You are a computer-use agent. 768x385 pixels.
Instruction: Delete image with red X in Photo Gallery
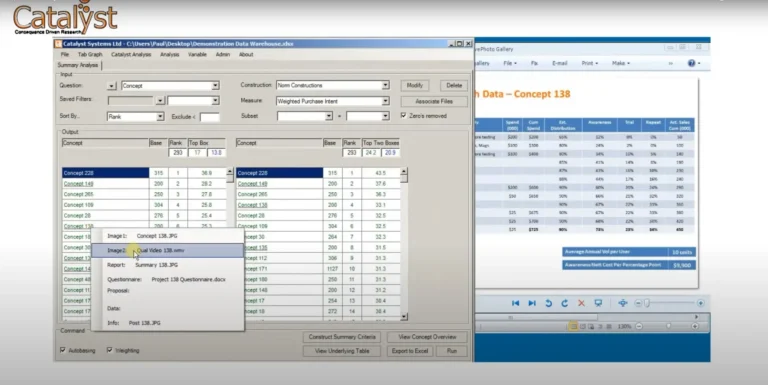581,303
